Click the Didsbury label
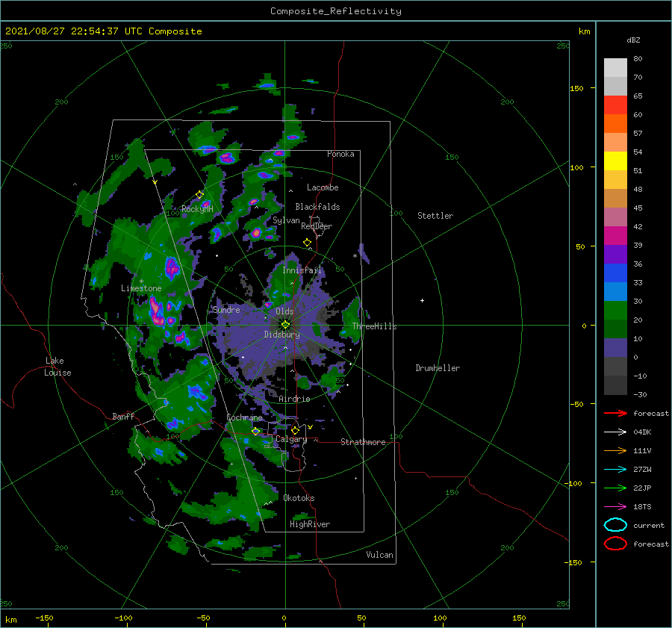Screen dimensions: 672x628 pyautogui.click(x=281, y=335)
